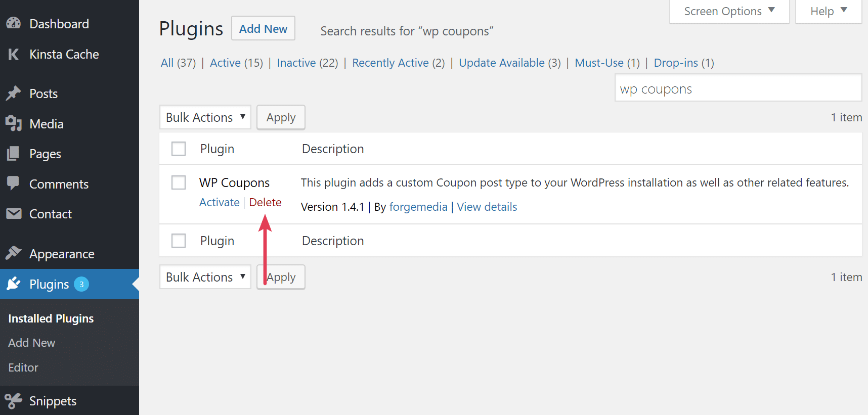The height and width of the screenshot is (415, 868).
Task: Filter plugins by Inactive
Action: [296, 63]
